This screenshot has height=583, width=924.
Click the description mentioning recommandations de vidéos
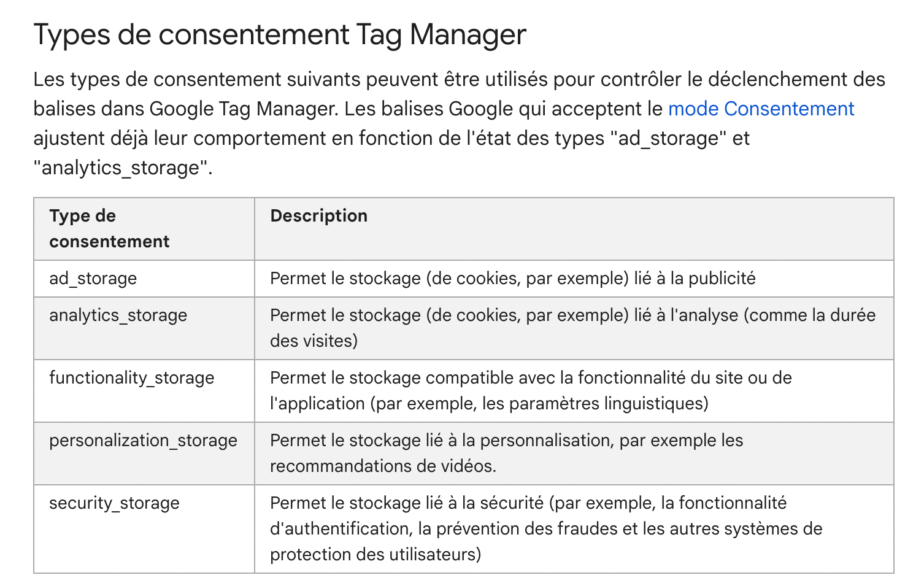506,453
